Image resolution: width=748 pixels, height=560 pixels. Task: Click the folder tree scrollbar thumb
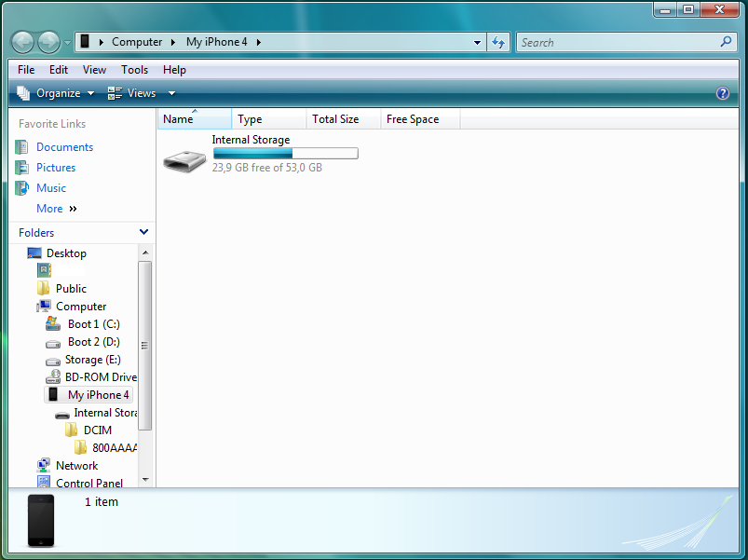click(145, 346)
